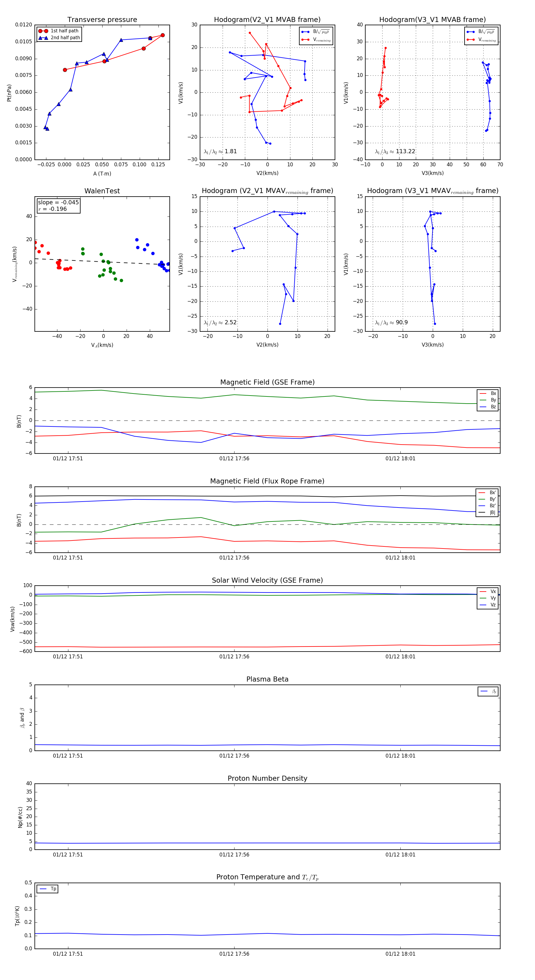Click the V_A(km/s) x-axis label in WalenTest
The height and width of the screenshot is (980, 535).
102,345
